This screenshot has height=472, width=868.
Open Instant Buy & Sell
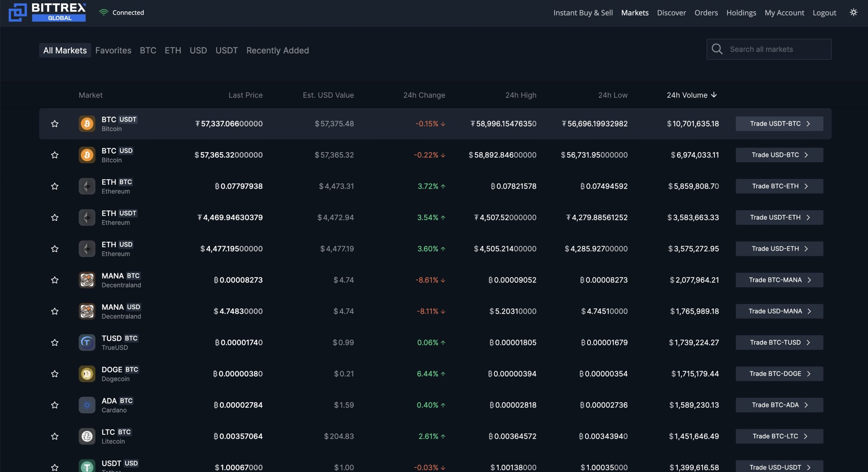(583, 13)
